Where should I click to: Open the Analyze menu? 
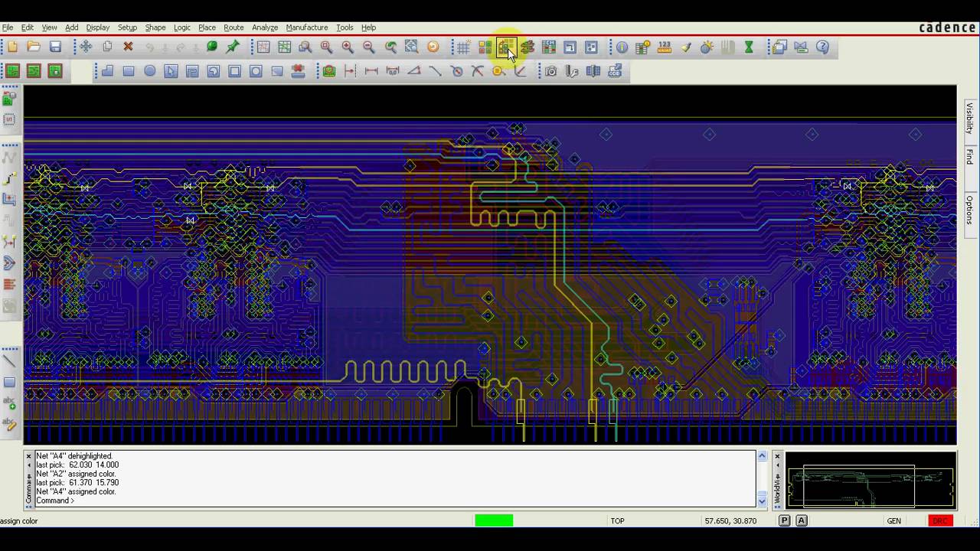pyautogui.click(x=265, y=28)
